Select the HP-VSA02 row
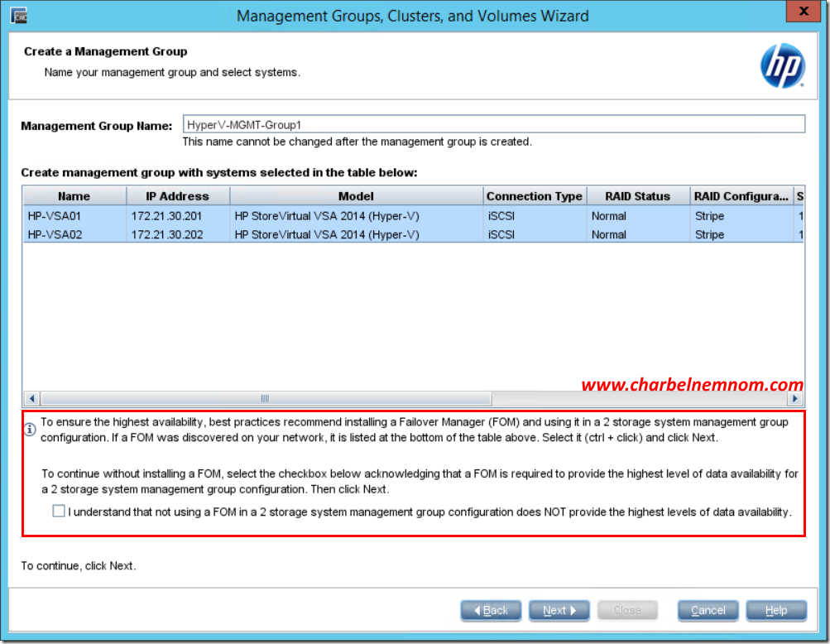830x644 pixels. click(x=414, y=234)
